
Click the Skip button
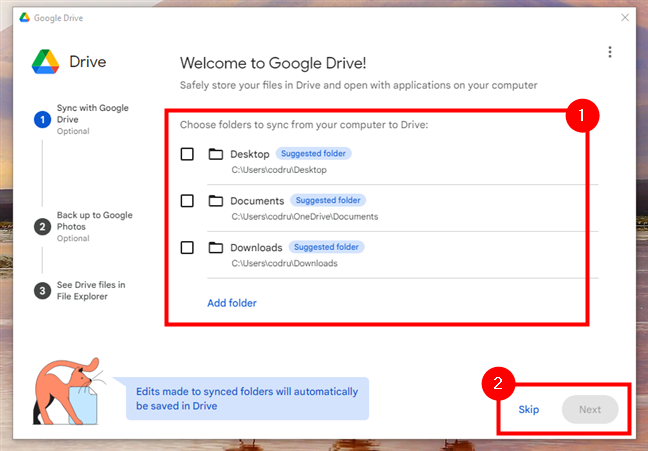(529, 409)
